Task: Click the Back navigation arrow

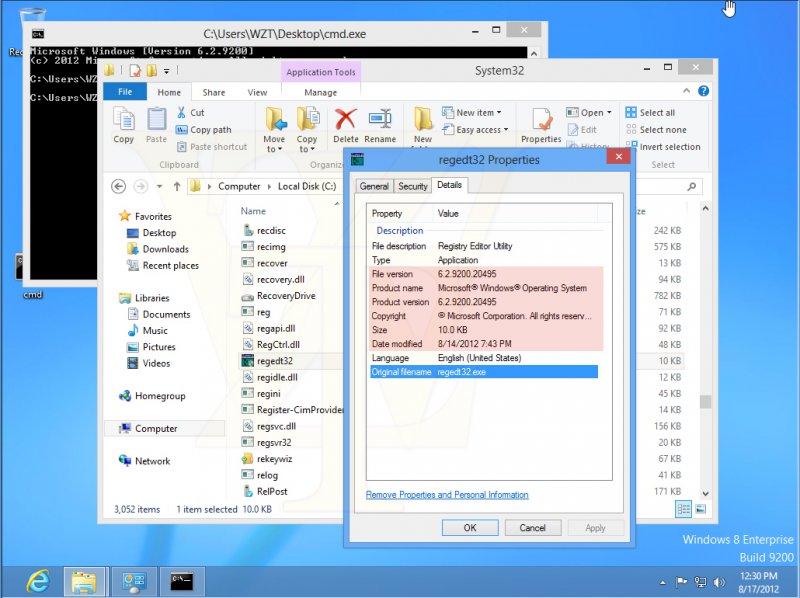Action: 118,186
